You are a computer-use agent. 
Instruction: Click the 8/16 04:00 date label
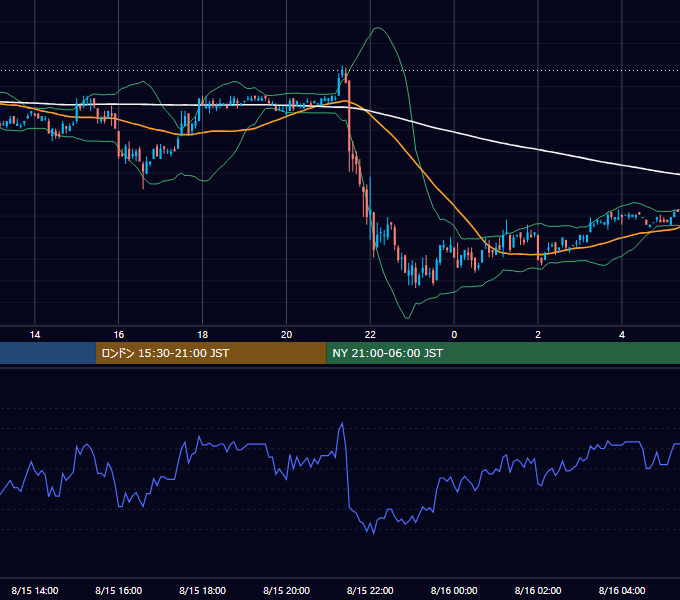(x=622, y=590)
